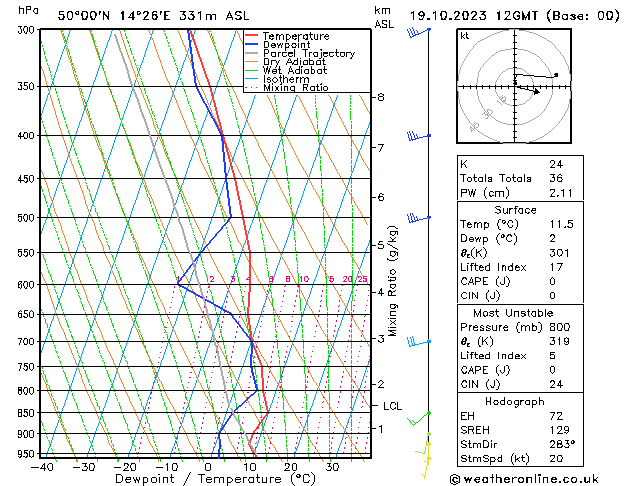Click the 500 hPa pressure axis label
This screenshot has width=629, height=486.
click(27, 218)
